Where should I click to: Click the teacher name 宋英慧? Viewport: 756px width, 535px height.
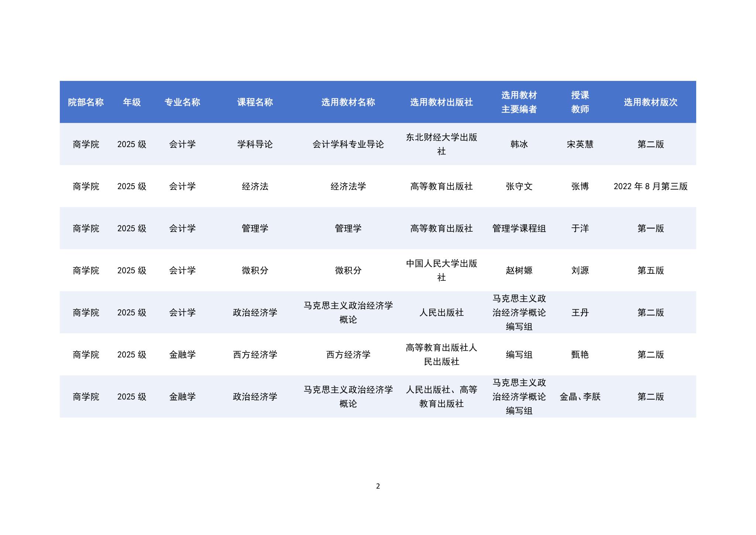(580, 144)
